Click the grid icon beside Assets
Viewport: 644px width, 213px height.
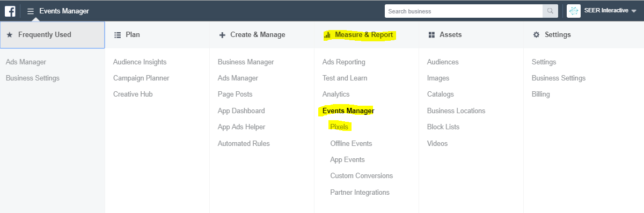[x=431, y=35]
